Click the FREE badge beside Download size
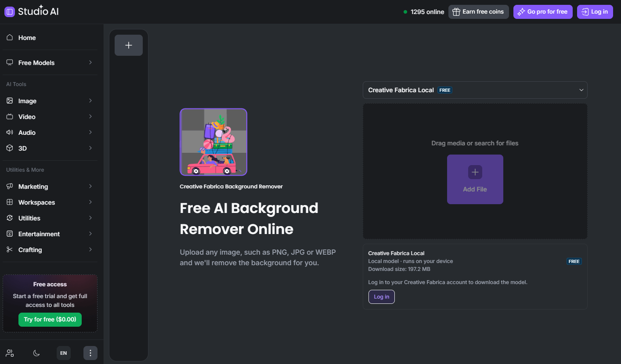The image size is (621, 364). click(x=574, y=261)
